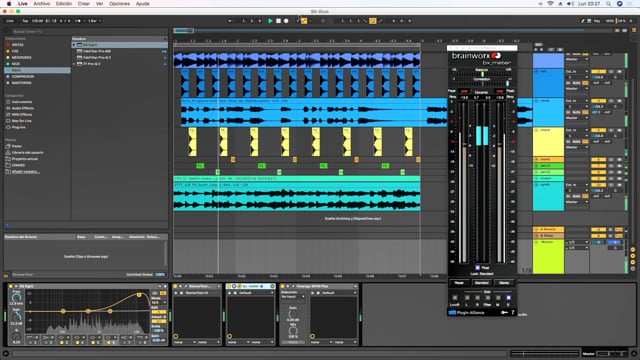The height and width of the screenshot is (360, 640).
Task: Open Librería del usuario in Places
Action: tap(27, 153)
